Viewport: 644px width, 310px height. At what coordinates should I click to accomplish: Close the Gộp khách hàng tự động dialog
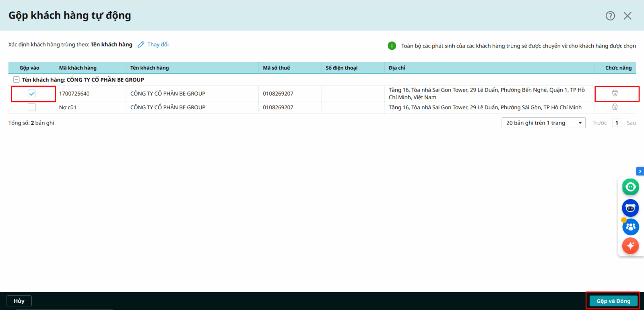click(627, 16)
